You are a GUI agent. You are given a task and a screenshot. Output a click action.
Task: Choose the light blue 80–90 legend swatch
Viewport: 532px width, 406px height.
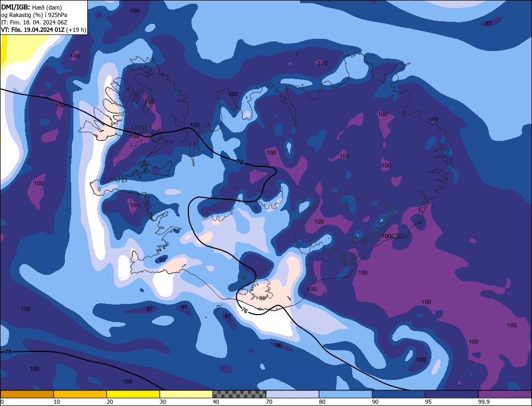click(345, 394)
